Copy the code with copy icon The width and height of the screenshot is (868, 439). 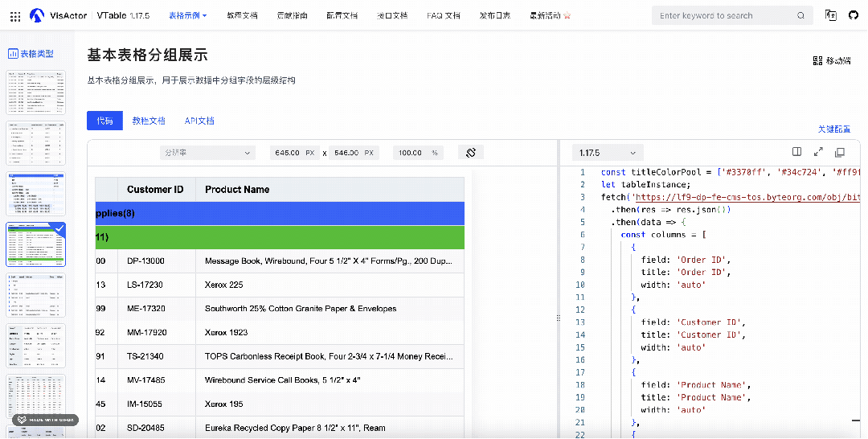pyautogui.click(x=840, y=152)
